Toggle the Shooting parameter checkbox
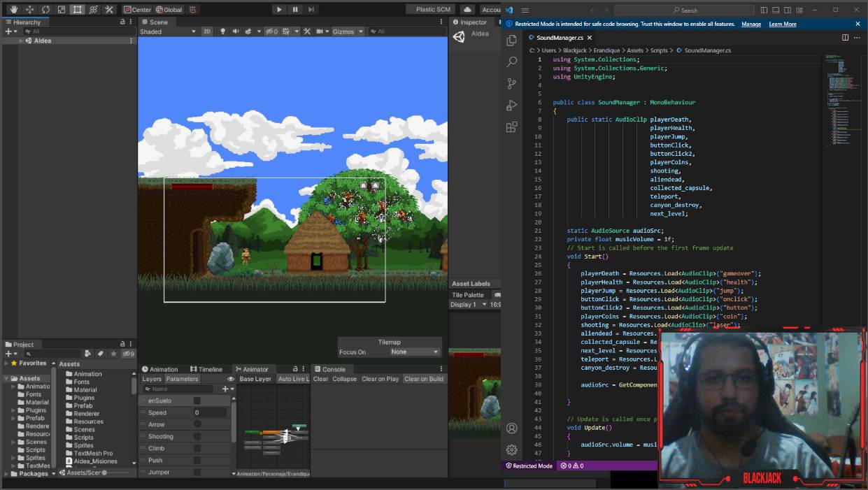This screenshot has height=490, width=868. coord(197,436)
